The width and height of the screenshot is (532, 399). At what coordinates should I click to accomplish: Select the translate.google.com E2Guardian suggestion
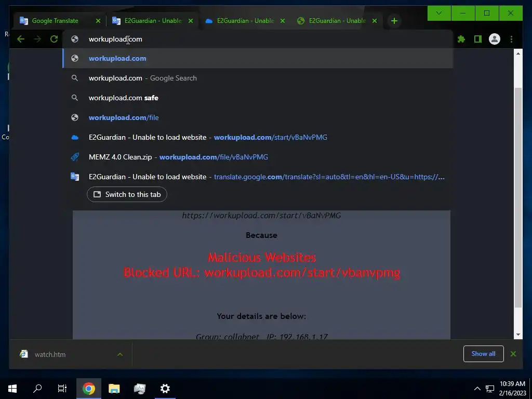point(258,177)
